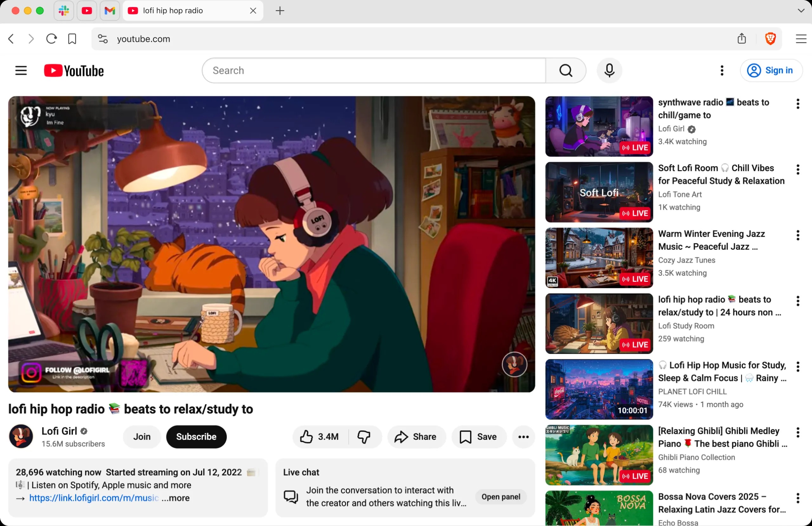
Task: Click the Open panel live chat button
Action: (501, 496)
